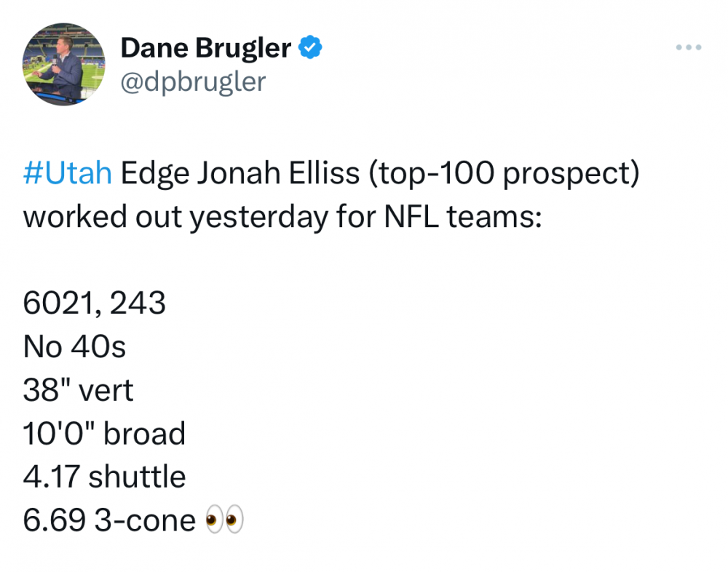Click the "10'0" broad" line
Viewport: 728px width, 572px height.
(x=105, y=434)
